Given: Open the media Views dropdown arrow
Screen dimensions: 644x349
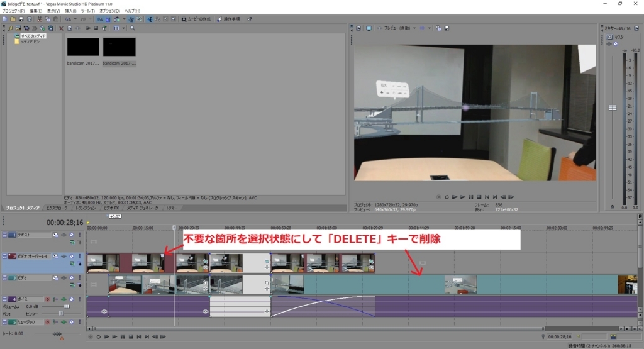Looking at the screenshot, I should 123,28.
